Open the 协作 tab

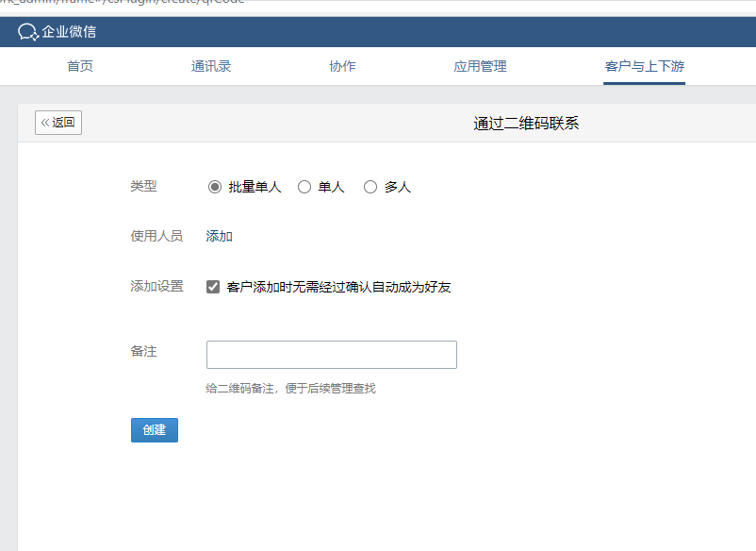click(x=341, y=66)
